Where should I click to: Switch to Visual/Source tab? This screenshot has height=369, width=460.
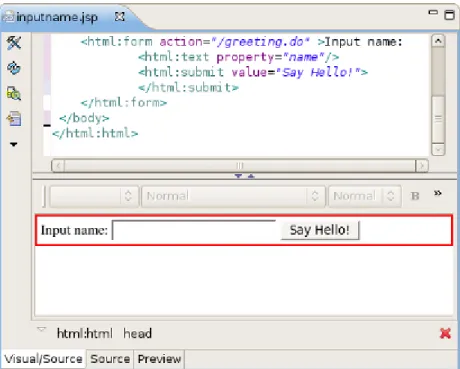tap(43, 359)
